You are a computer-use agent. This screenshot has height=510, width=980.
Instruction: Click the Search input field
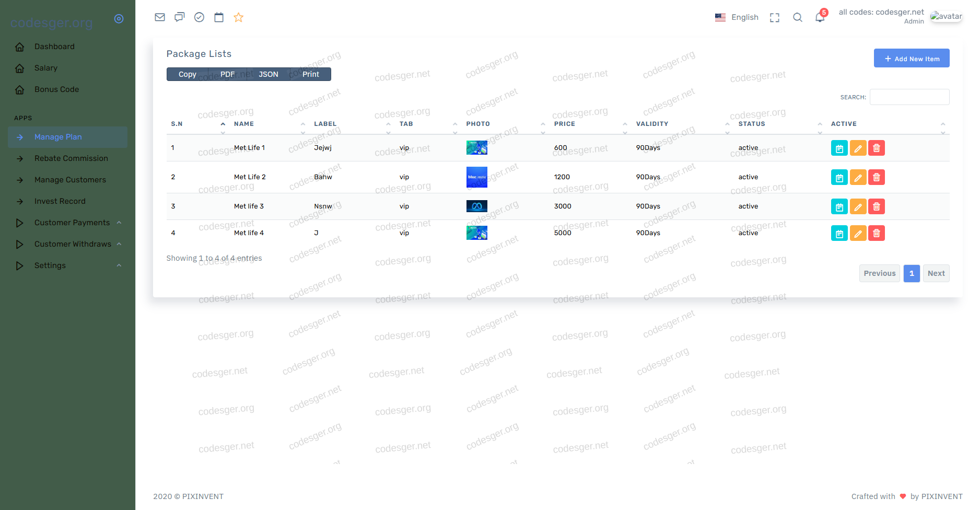click(909, 97)
